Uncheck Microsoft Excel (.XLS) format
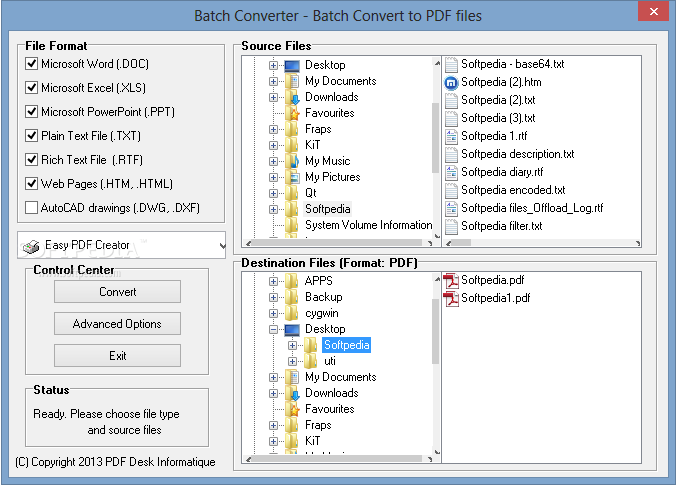The height and width of the screenshot is (485, 676). click(x=31, y=88)
